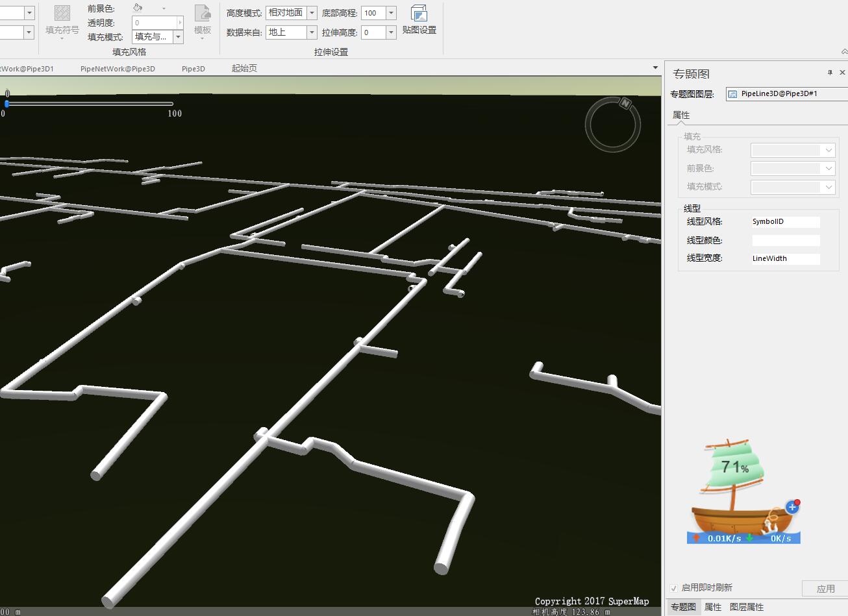This screenshot has width=848, height=616.
Task: Click the 透明度 transparency value field
Action: [x=155, y=23]
